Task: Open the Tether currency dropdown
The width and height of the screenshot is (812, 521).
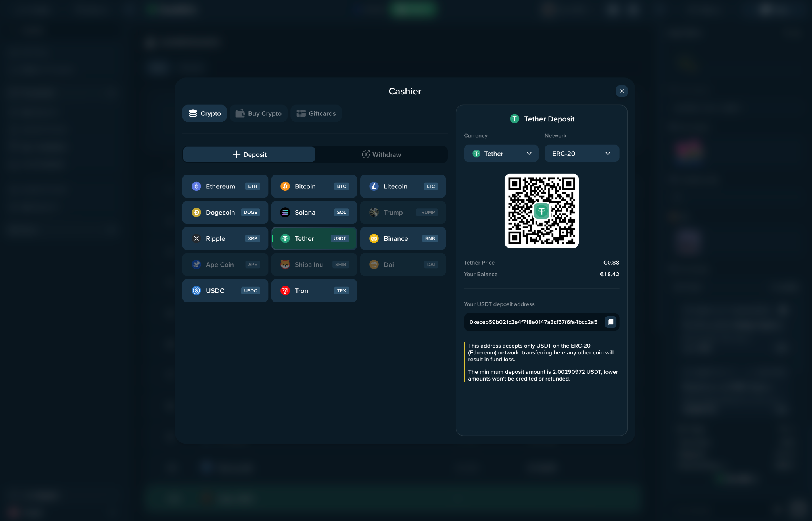Action: point(501,154)
